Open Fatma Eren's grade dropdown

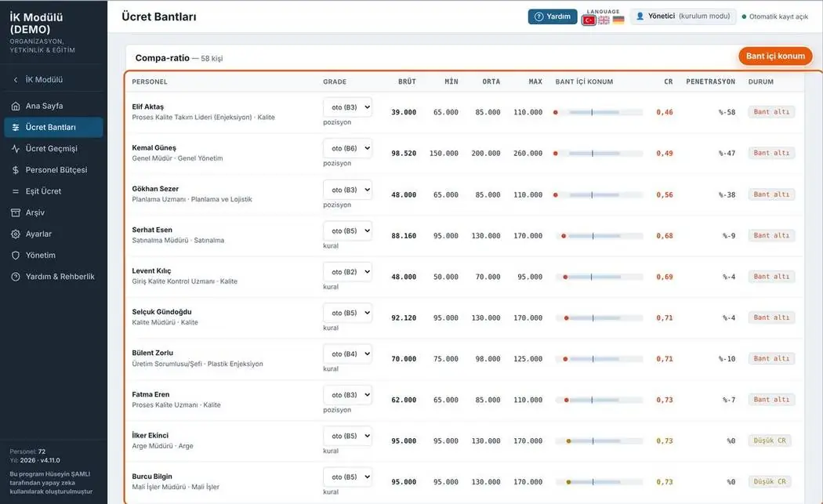pos(347,395)
